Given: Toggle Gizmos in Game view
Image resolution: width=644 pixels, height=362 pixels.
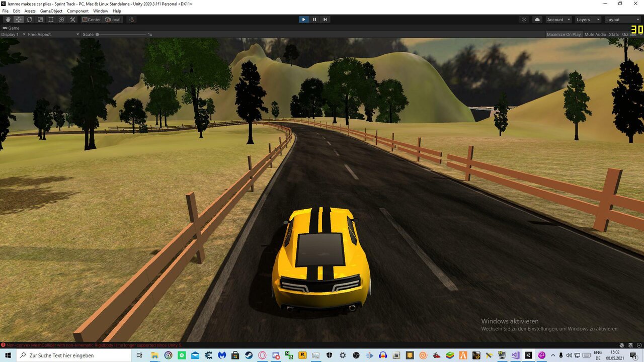Looking at the screenshot, I should [629, 34].
